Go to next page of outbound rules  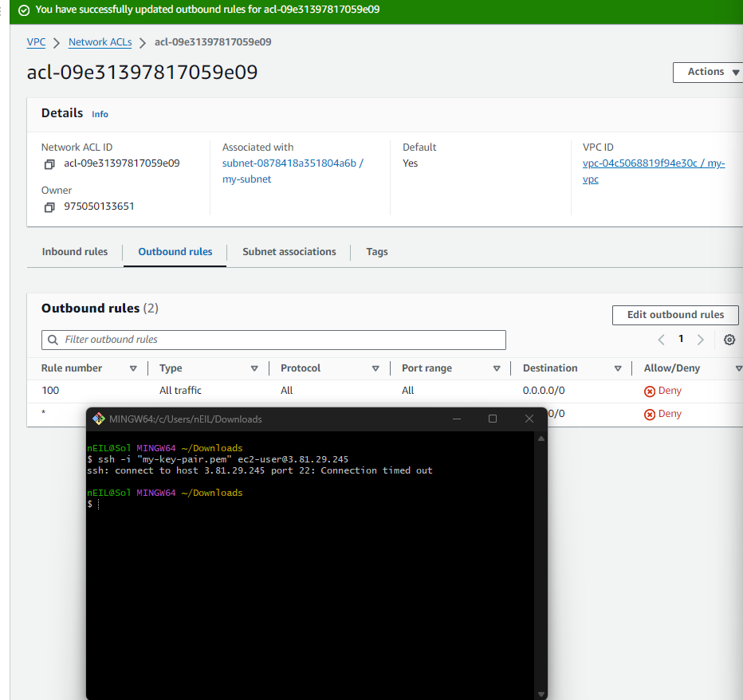coord(701,340)
